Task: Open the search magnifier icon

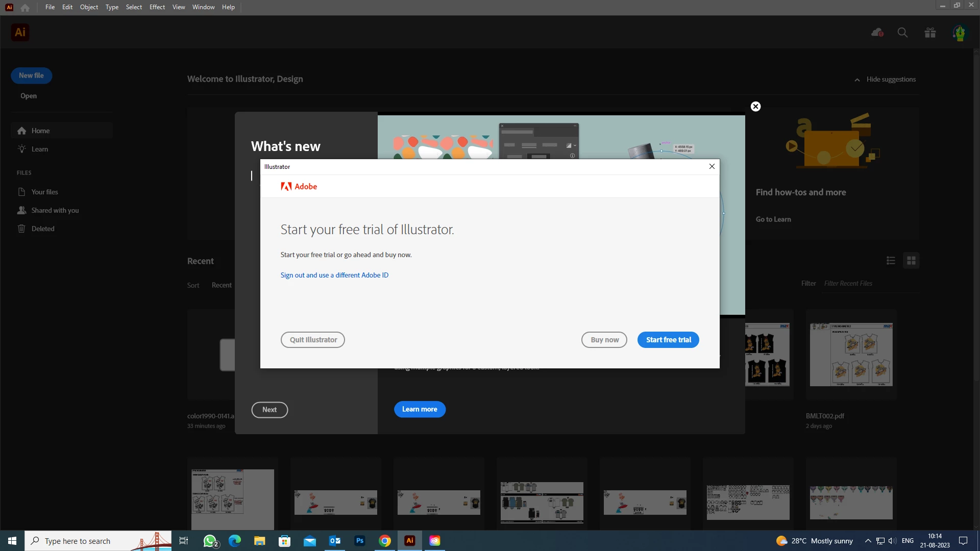Action: tap(902, 33)
